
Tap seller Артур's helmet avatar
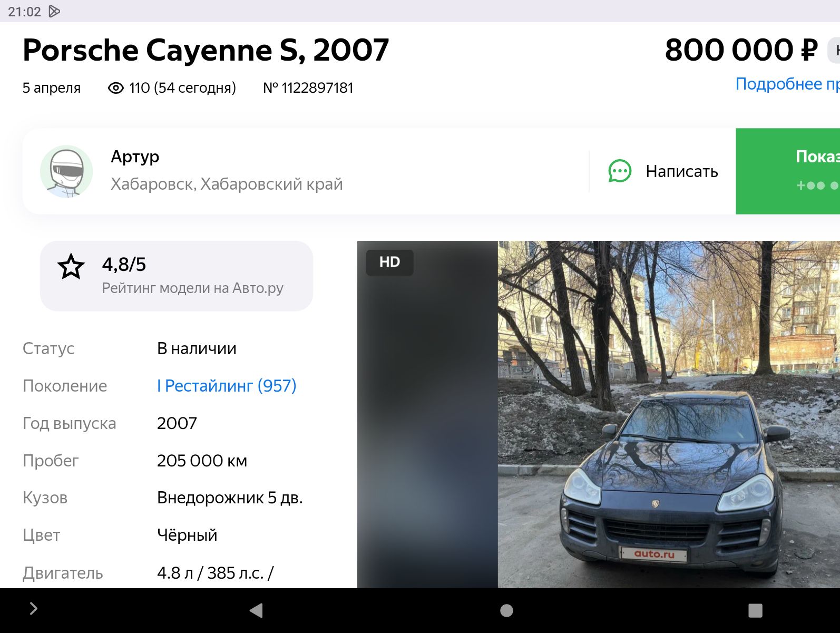tap(66, 171)
